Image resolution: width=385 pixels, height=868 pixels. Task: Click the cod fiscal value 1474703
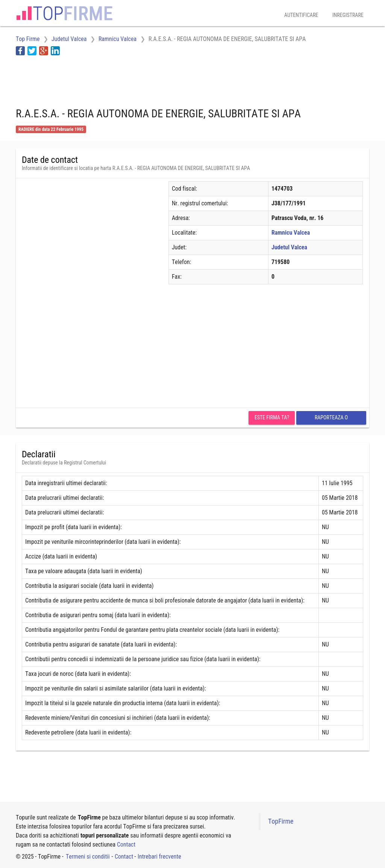[x=282, y=189]
